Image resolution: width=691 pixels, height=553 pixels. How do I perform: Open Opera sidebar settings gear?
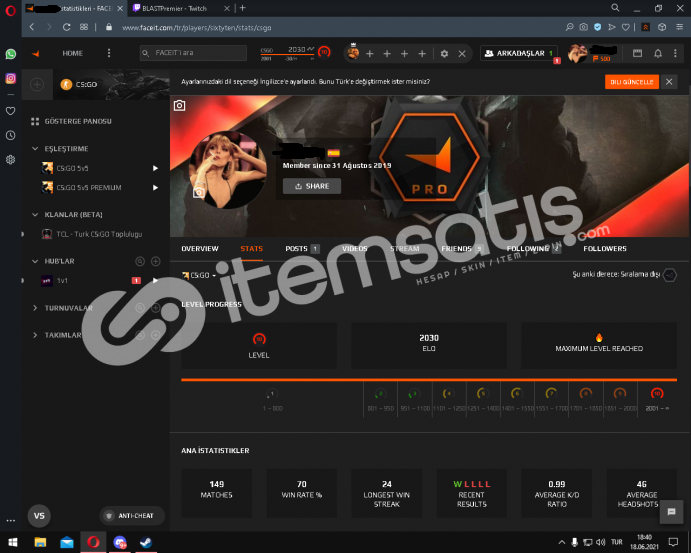[x=11, y=160]
